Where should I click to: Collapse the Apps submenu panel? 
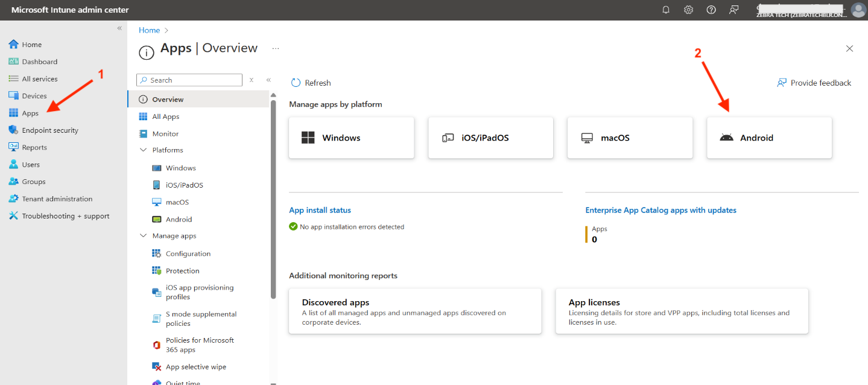[268, 80]
